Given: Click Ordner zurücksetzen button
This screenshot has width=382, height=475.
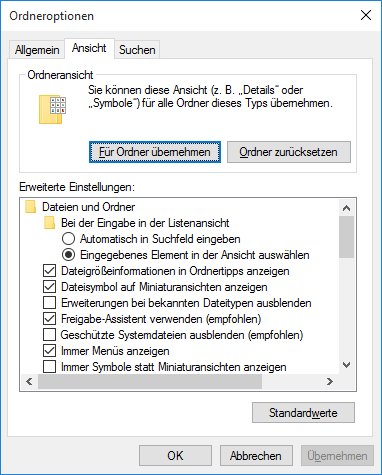Looking at the screenshot, I should 289,152.
